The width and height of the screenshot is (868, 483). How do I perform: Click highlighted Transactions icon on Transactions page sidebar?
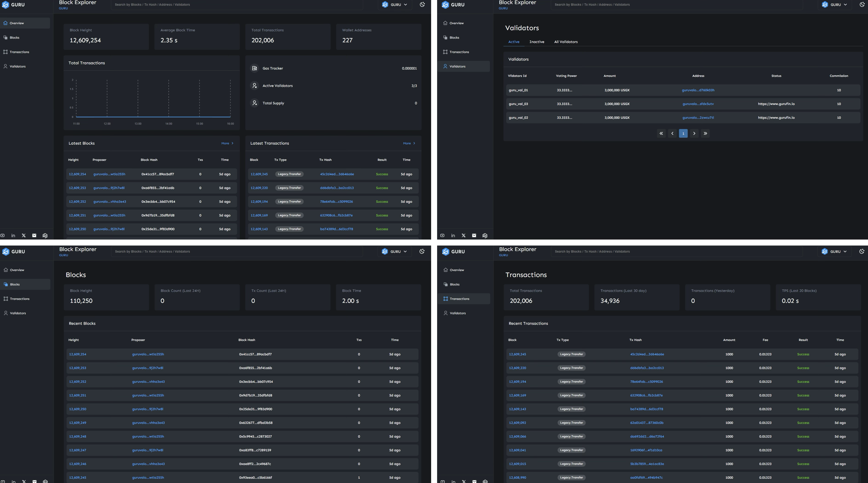point(445,299)
